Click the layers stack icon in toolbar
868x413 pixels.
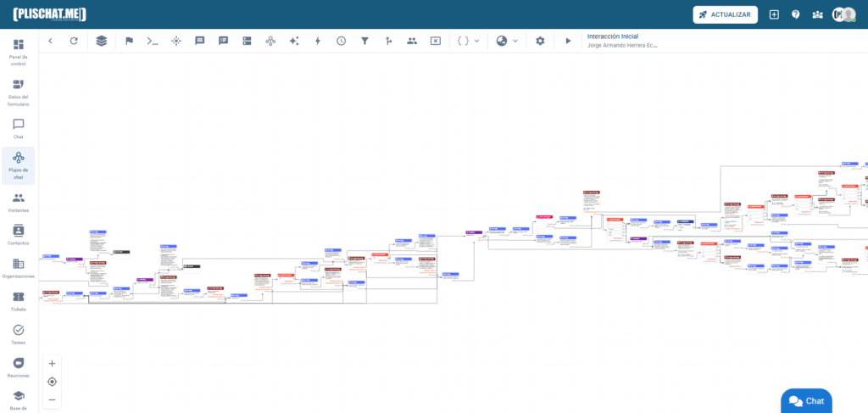102,41
